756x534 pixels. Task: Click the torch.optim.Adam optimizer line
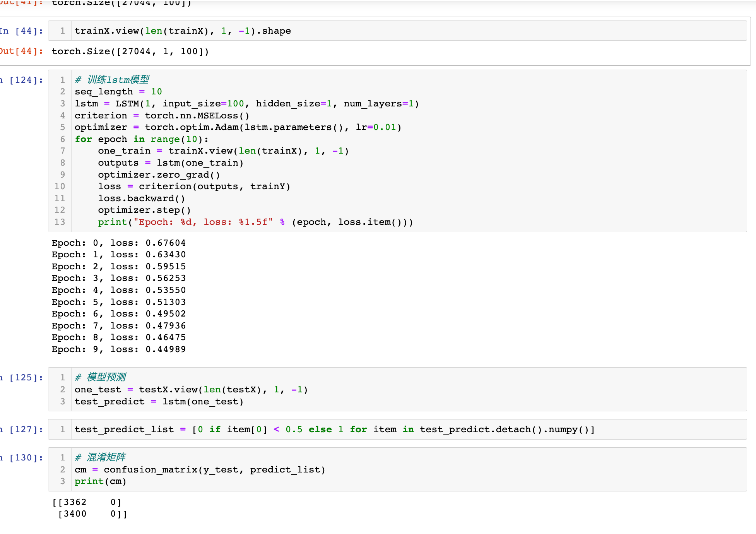(x=238, y=127)
